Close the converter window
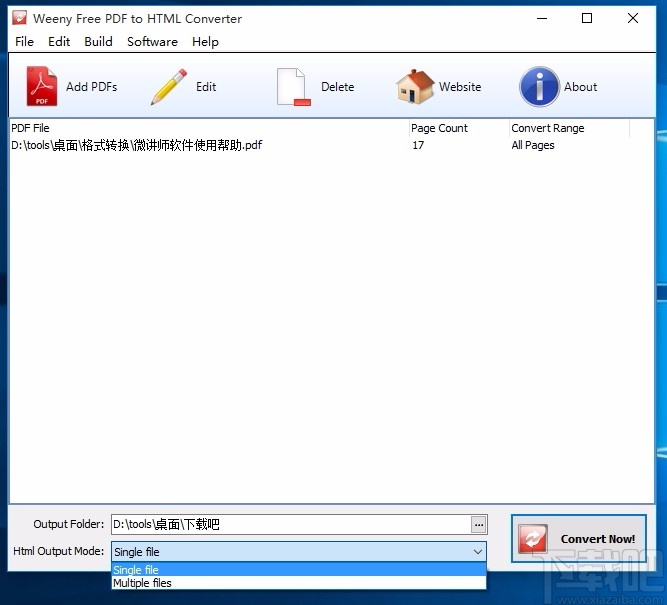Screen dimensions: 667x605 point(633,18)
